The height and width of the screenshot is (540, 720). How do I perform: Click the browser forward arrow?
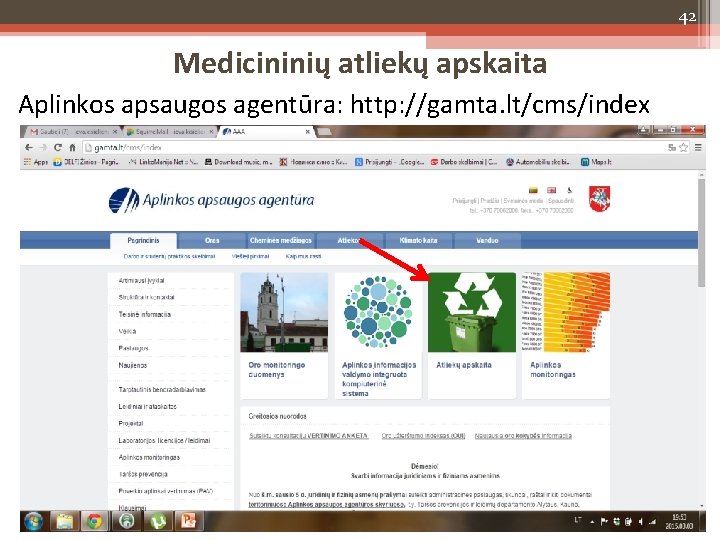(43, 147)
